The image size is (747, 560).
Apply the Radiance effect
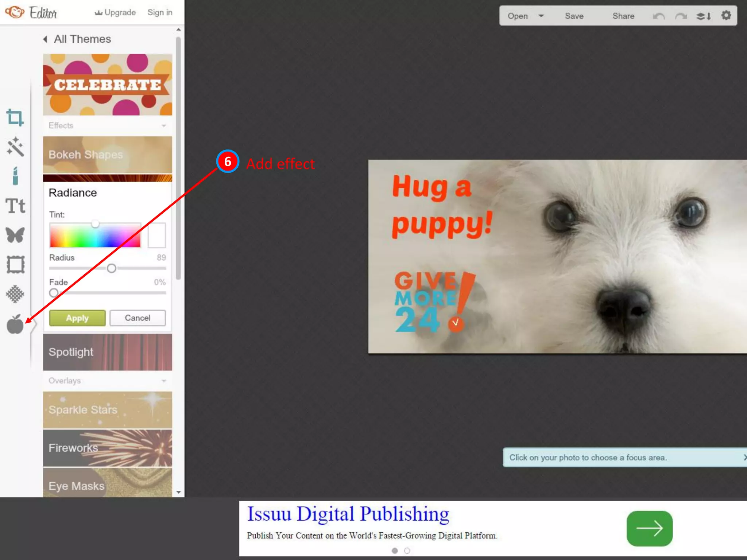click(x=77, y=318)
